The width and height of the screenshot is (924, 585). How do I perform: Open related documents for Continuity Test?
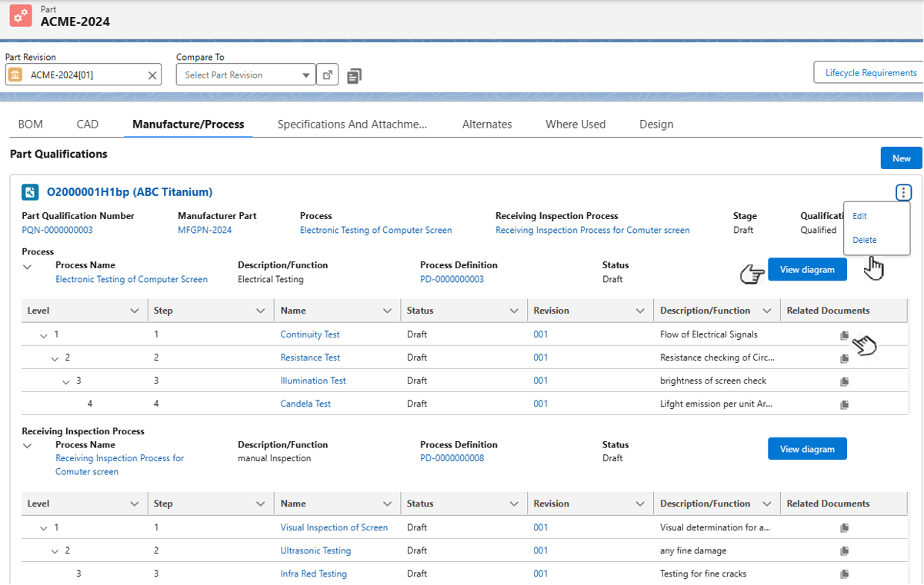click(844, 335)
